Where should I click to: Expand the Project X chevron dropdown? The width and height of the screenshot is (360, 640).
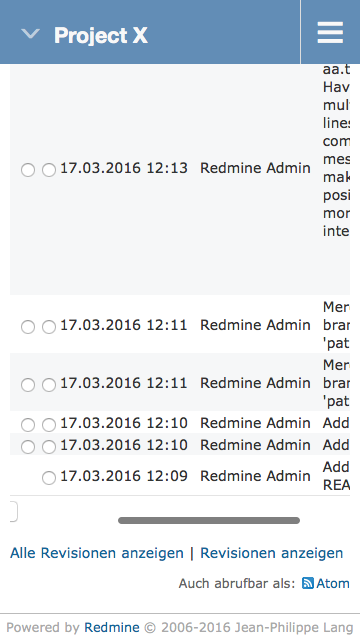click(30, 33)
